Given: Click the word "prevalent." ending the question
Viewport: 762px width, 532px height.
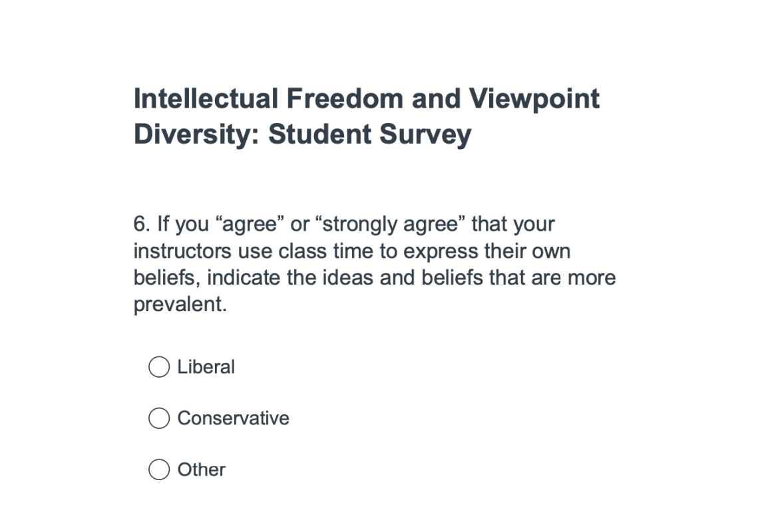Looking at the screenshot, I should click(180, 305).
